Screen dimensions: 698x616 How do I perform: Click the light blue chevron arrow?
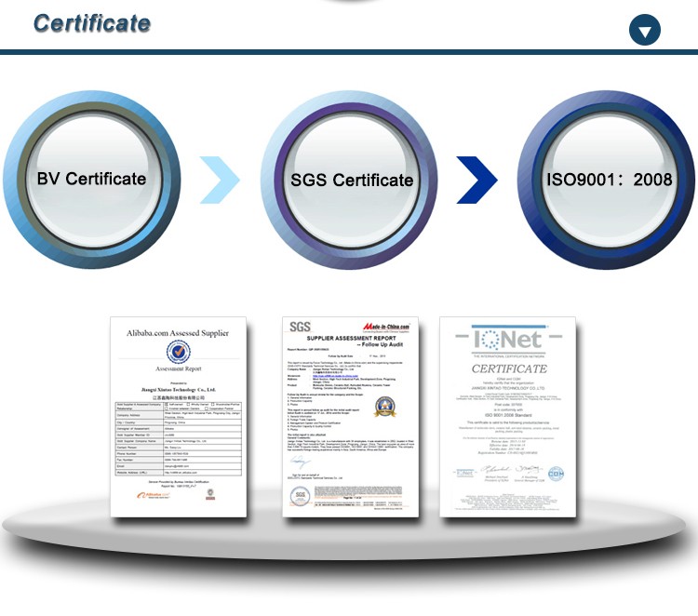[220, 180]
